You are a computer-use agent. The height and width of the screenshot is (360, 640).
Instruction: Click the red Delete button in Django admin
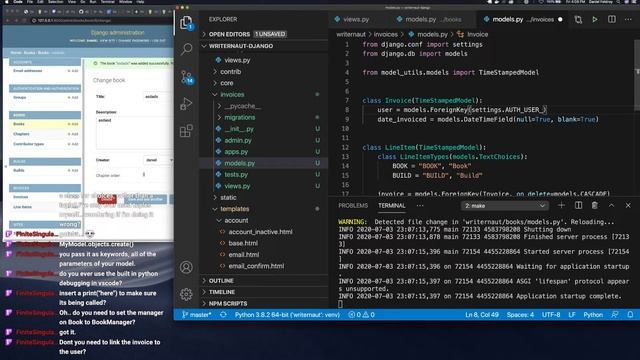[107, 200]
